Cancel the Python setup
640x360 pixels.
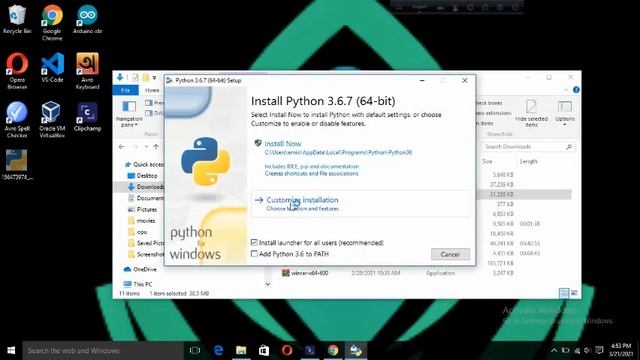pyautogui.click(x=450, y=254)
